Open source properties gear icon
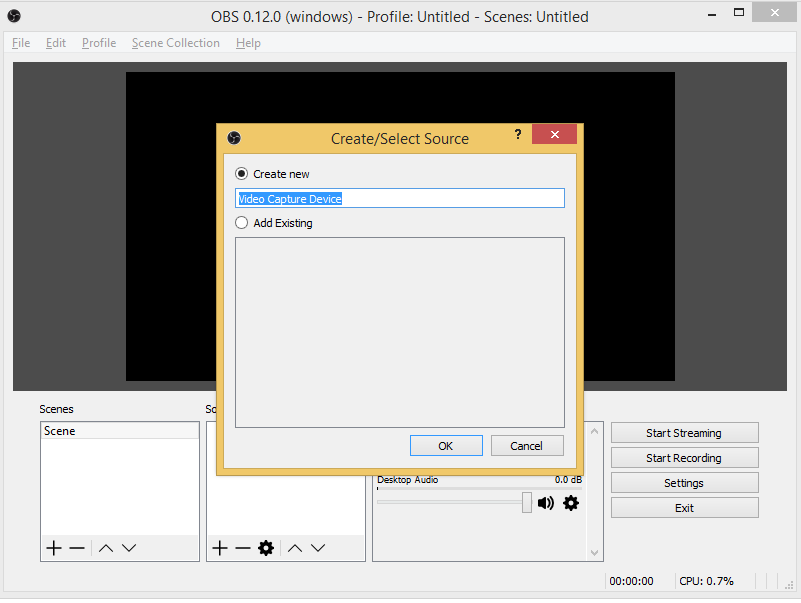This screenshot has width=801, height=603. [266, 548]
